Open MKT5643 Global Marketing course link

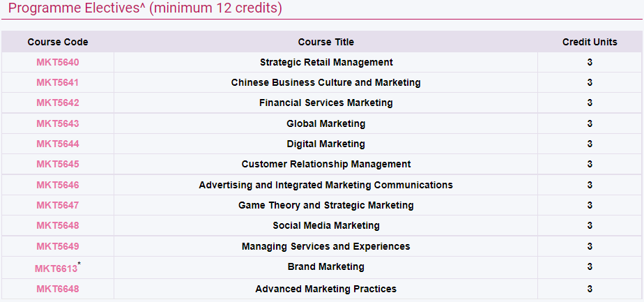(57, 123)
